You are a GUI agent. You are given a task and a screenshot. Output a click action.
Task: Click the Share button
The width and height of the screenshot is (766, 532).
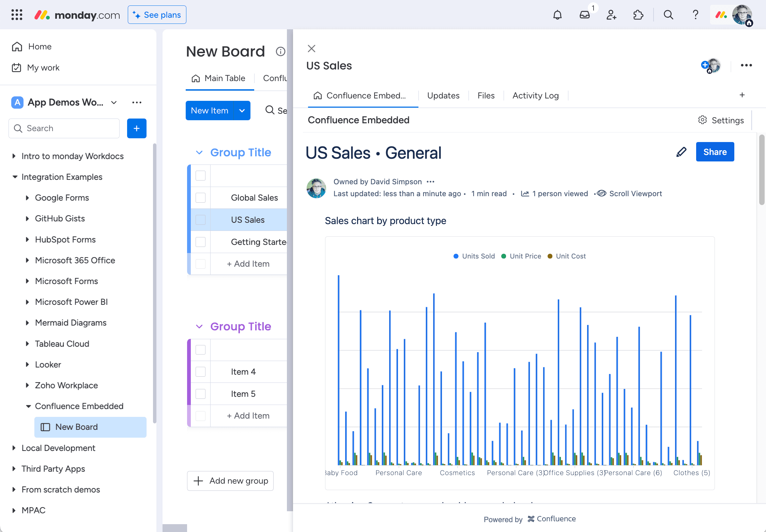click(x=715, y=152)
